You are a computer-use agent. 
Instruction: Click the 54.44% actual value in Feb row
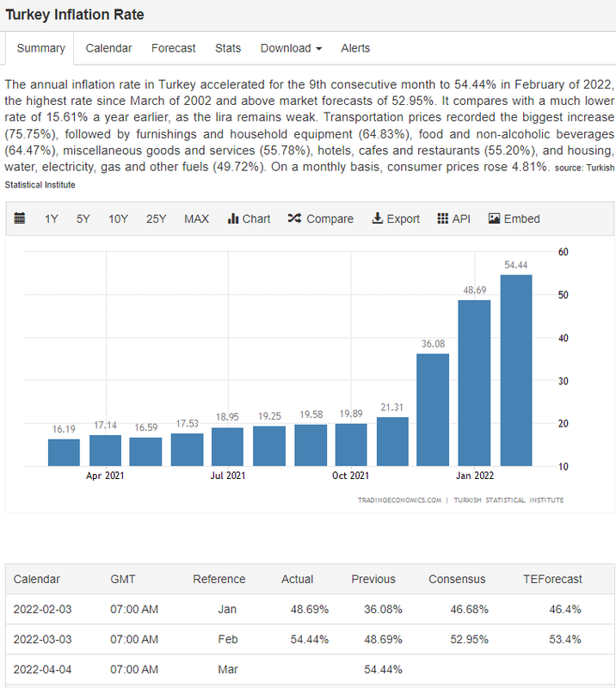coord(310,639)
